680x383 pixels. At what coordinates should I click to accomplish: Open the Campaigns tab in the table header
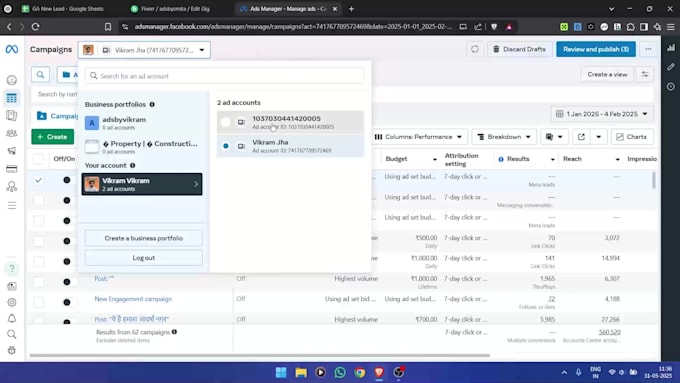(x=57, y=116)
